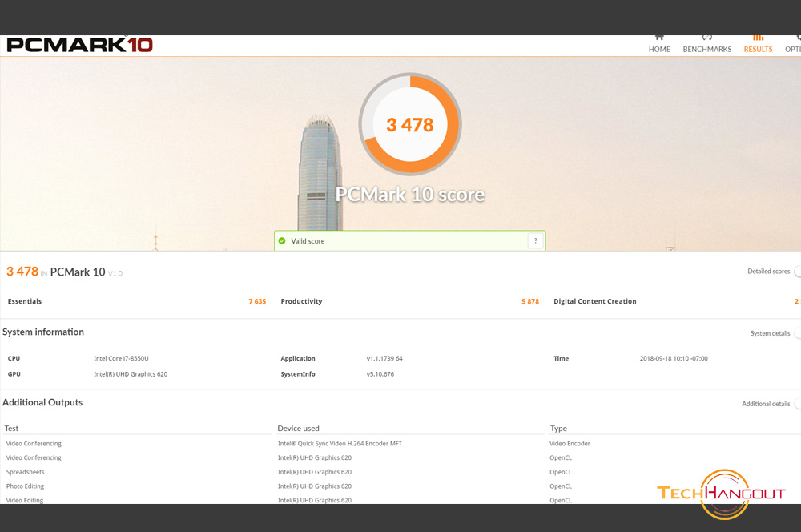Click the orange 3 478 score ring
The height and width of the screenshot is (532, 801).
[410, 124]
